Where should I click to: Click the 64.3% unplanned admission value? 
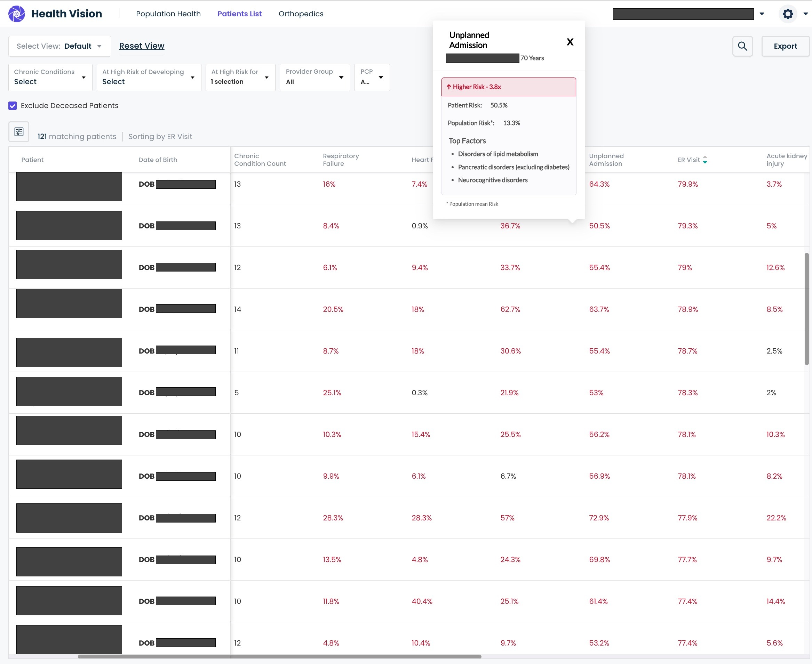[x=599, y=184]
